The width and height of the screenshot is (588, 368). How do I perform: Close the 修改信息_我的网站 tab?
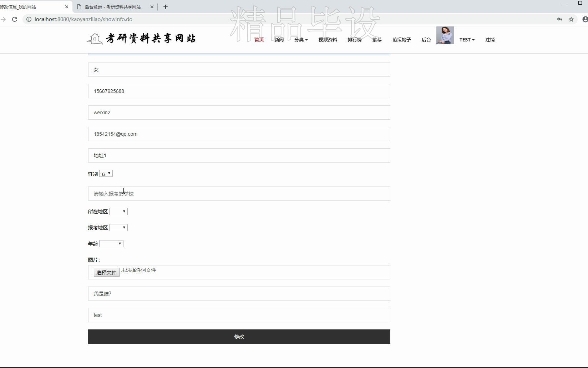[x=66, y=7]
